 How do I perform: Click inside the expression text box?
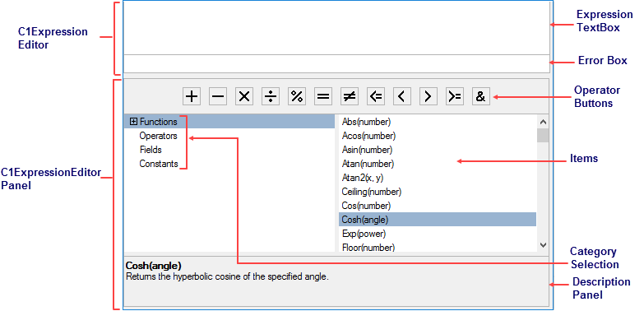tap(336, 27)
